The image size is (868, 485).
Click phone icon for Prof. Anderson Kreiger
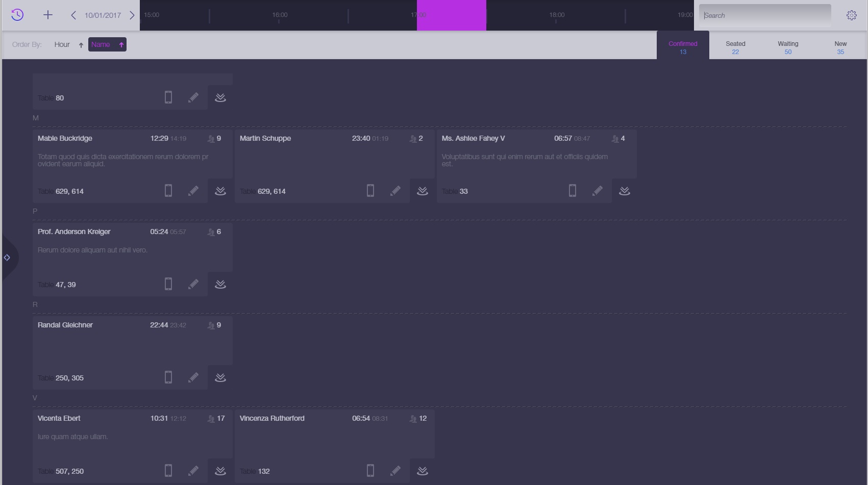click(168, 284)
